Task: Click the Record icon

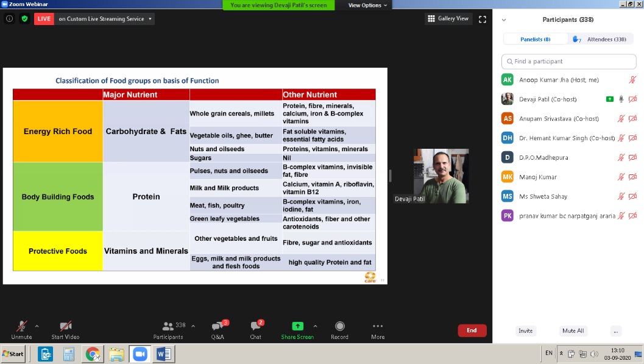Action: (339, 327)
